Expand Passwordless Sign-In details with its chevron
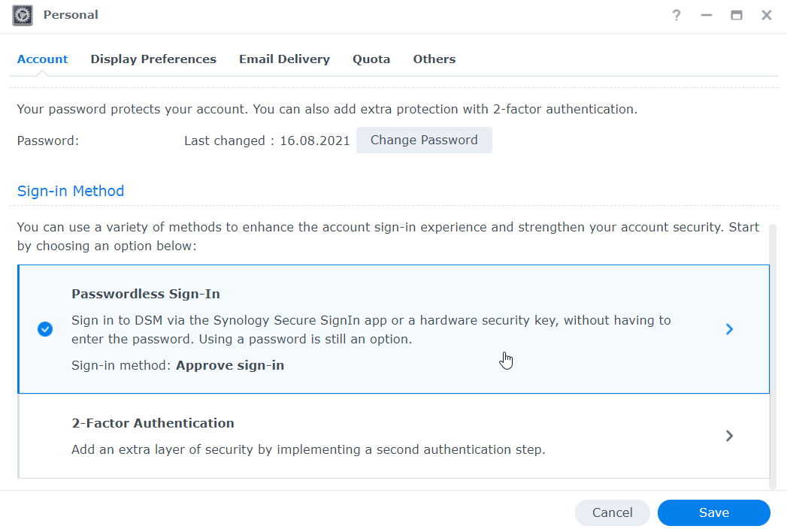The height and width of the screenshot is (532, 787). click(728, 329)
